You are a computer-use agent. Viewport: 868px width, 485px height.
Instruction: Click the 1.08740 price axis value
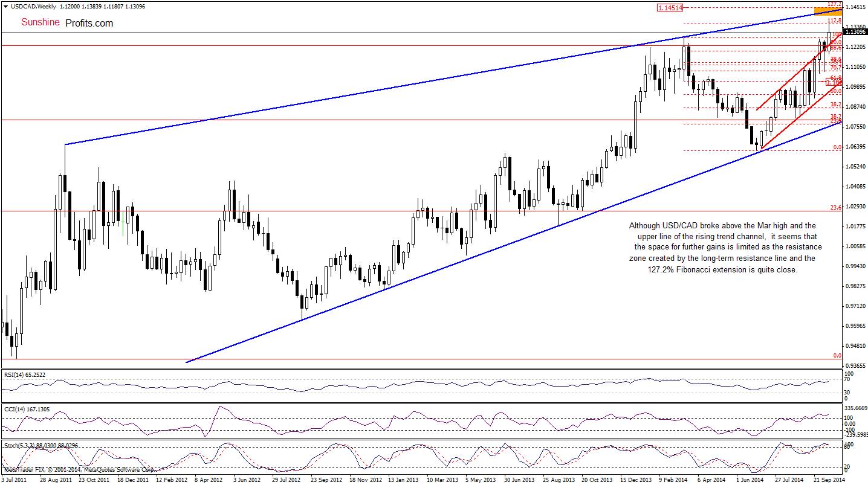point(855,107)
